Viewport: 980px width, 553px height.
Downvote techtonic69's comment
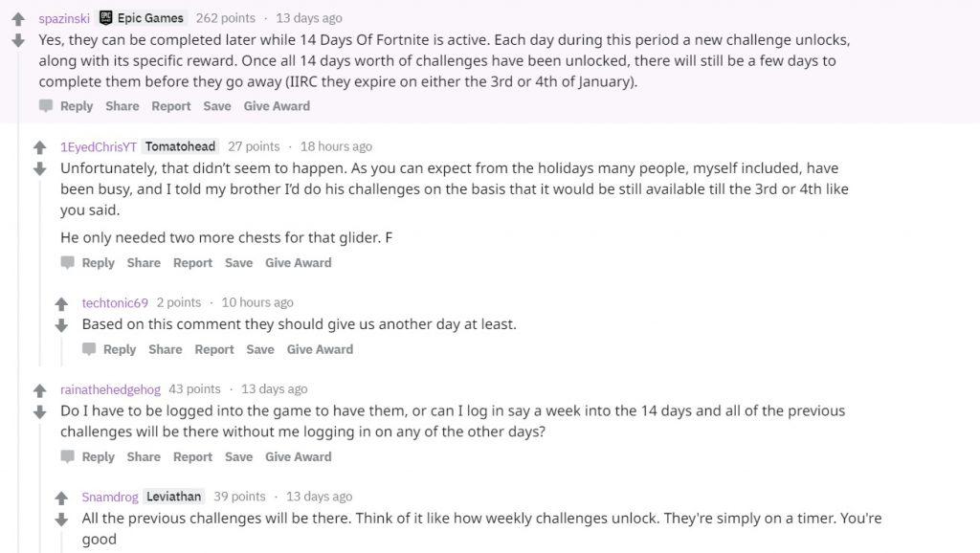coord(61,325)
